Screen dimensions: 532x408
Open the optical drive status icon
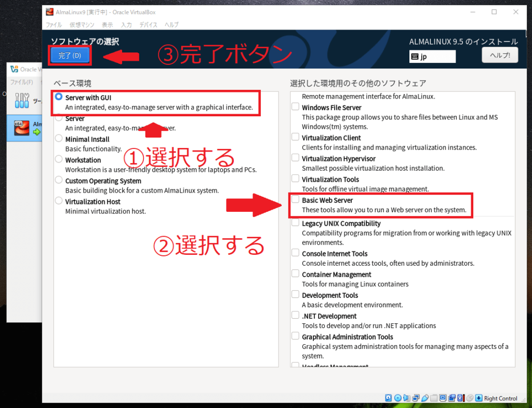[398, 398]
